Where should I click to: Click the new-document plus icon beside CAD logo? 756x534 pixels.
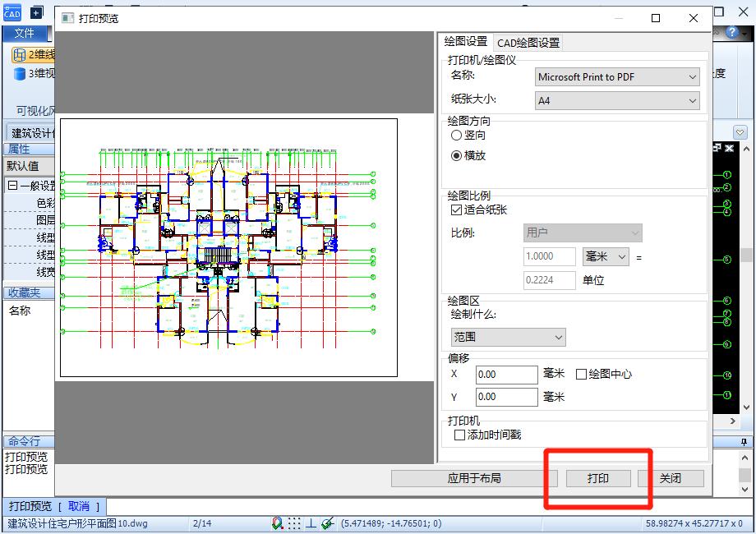pyautogui.click(x=37, y=12)
